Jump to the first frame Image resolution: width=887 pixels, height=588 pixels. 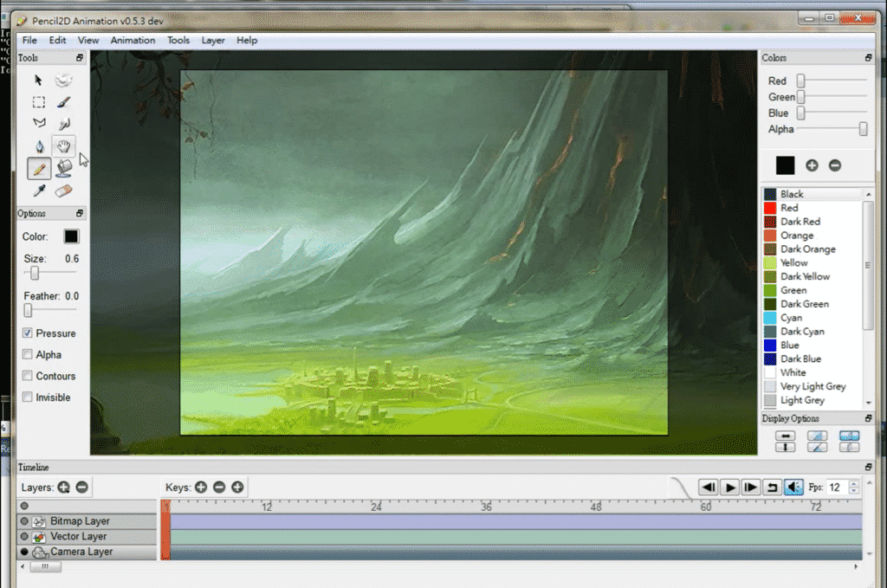[709, 487]
